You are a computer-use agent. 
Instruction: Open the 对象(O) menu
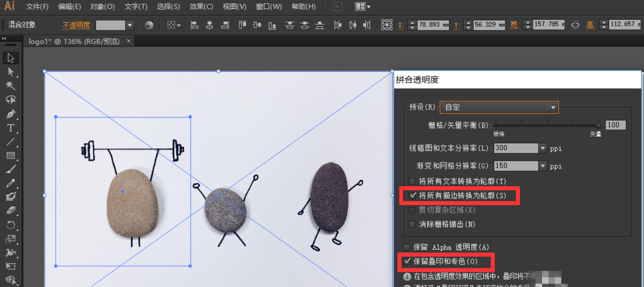tap(103, 7)
